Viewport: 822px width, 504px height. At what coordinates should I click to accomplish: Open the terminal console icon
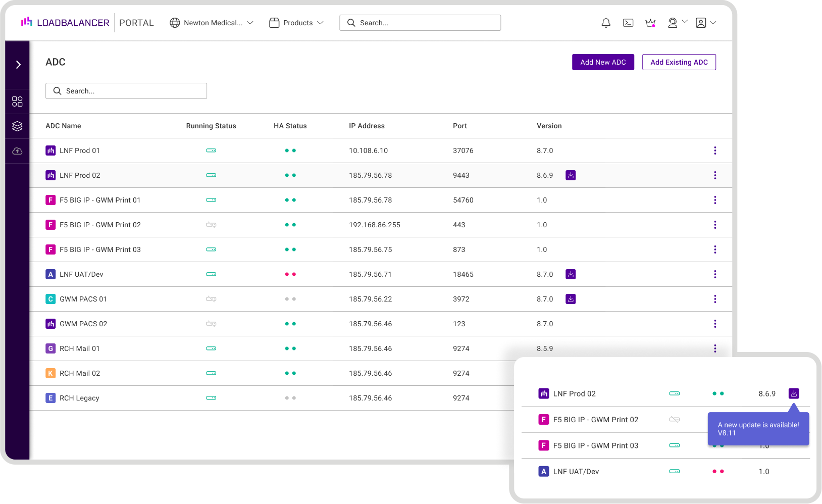click(628, 23)
